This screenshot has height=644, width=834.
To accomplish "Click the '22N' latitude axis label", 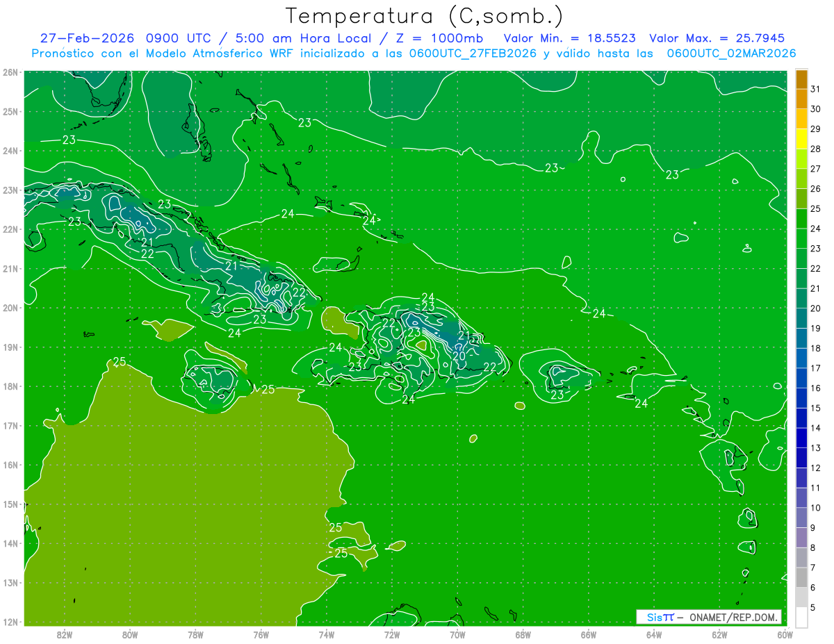I will coord(10,229).
